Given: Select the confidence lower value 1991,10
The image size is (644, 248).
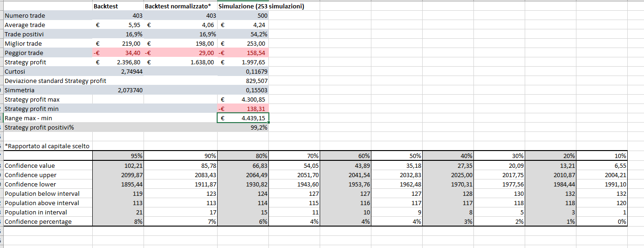Looking at the screenshot, I should 602,184.
